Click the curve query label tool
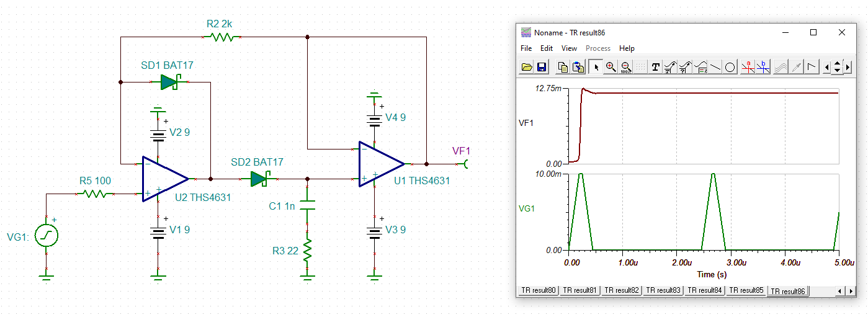 click(x=685, y=67)
